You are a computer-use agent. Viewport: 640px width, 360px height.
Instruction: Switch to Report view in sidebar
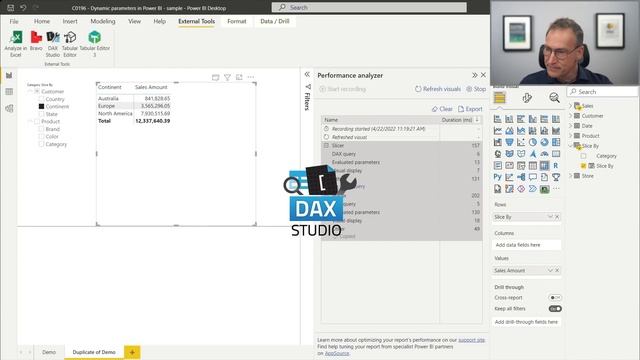(9, 76)
